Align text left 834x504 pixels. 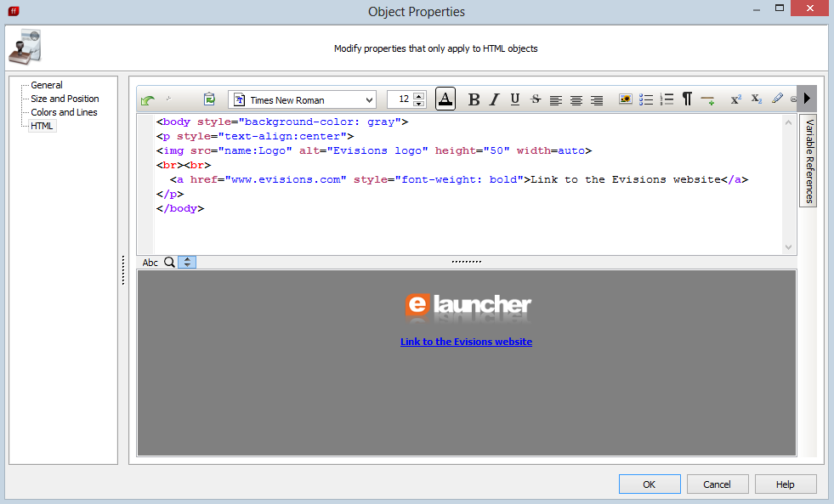[x=556, y=100]
